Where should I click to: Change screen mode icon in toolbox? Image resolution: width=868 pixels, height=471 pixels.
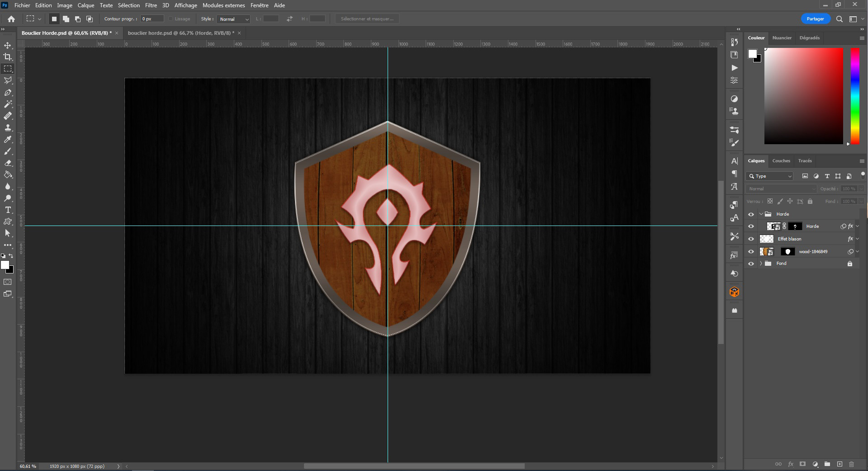coord(8,294)
